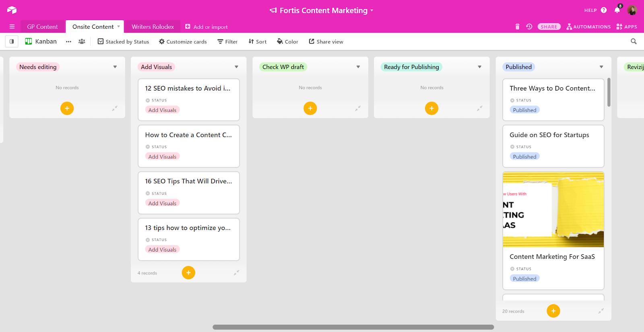Click the search magnifier icon
Screen dimensions: 644x332
tap(634, 41)
